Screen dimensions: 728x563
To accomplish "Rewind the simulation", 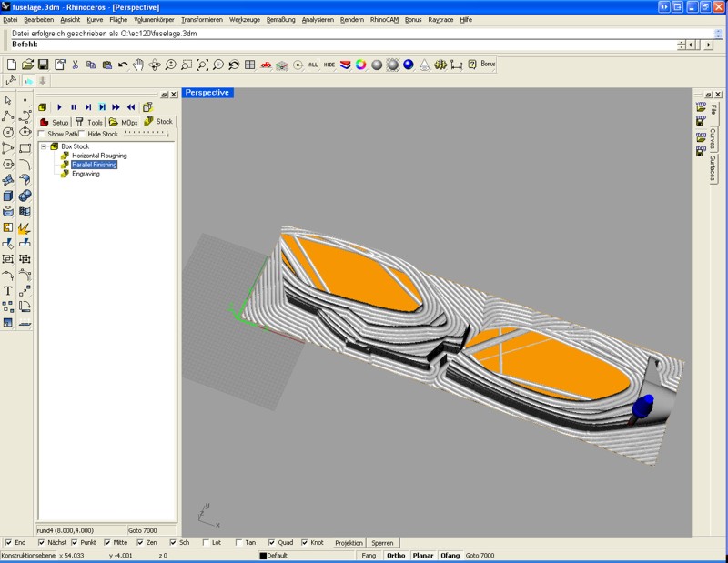I will 131,107.
